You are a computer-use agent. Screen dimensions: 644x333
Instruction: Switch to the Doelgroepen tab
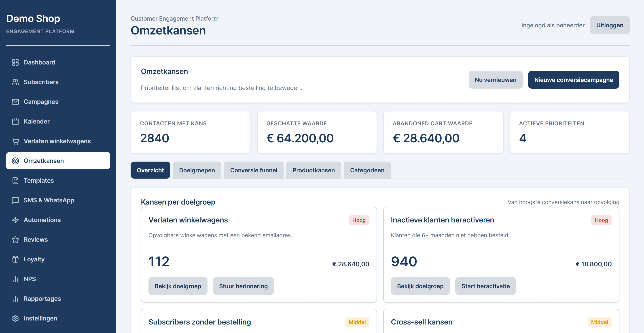(x=197, y=170)
